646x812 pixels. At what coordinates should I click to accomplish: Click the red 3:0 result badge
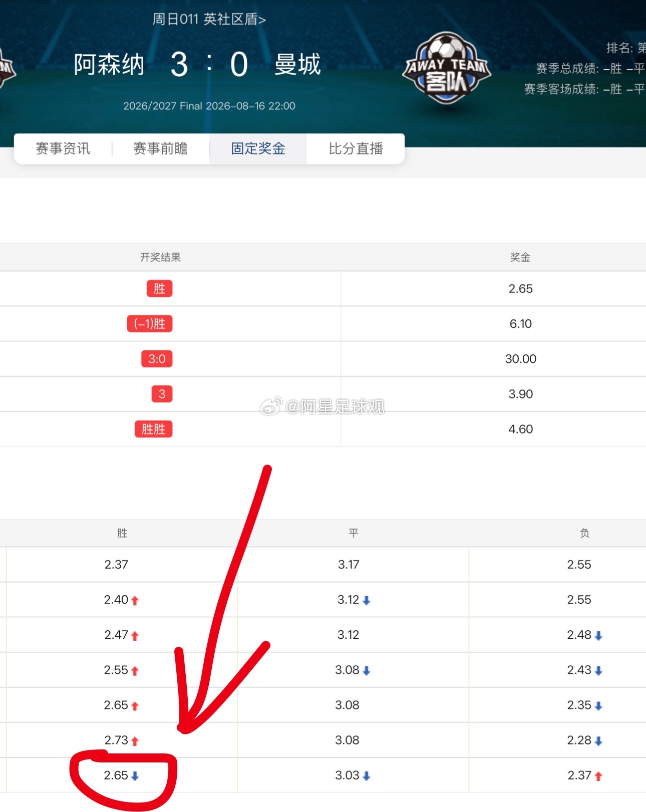click(157, 359)
